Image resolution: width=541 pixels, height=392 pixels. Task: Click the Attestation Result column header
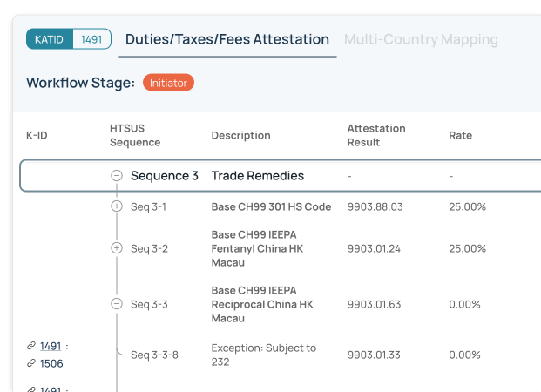[x=376, y=135]
